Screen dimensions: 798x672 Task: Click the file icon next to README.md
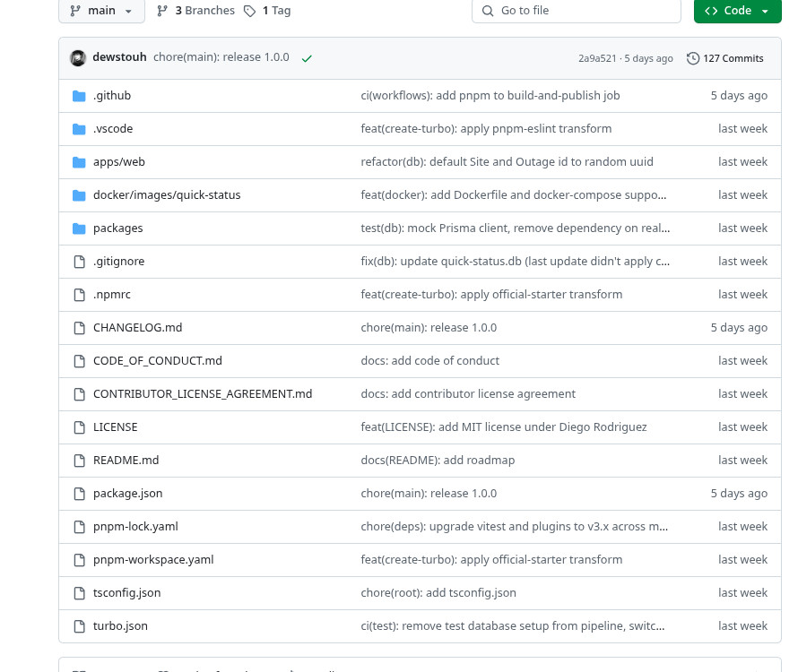click(80, 461)
